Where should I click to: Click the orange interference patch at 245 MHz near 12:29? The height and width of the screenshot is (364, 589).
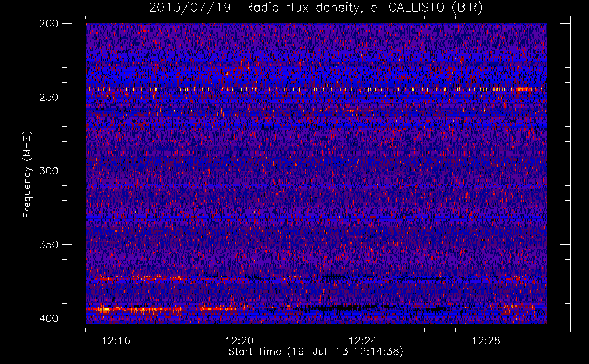click(524, 89)
